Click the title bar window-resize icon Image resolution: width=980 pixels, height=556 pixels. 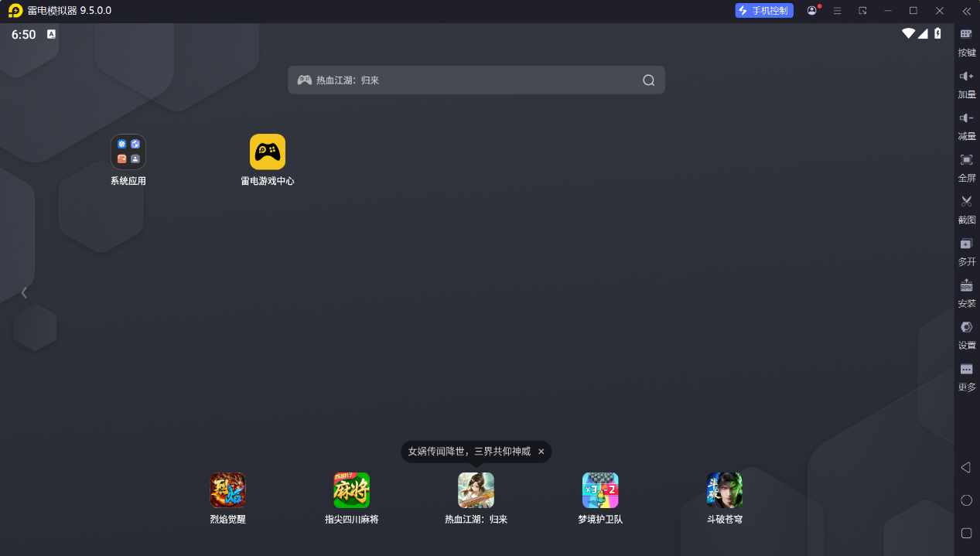tap(862, 11)
